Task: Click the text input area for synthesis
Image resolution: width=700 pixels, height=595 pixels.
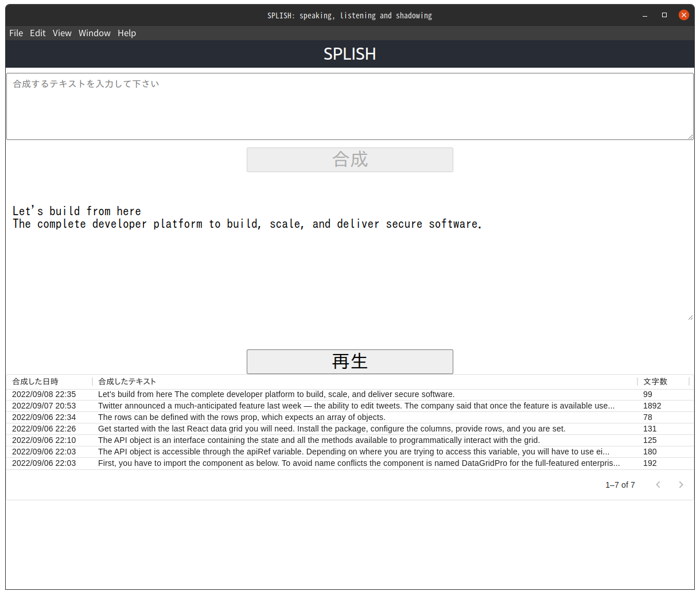Action: pos(350,106)
